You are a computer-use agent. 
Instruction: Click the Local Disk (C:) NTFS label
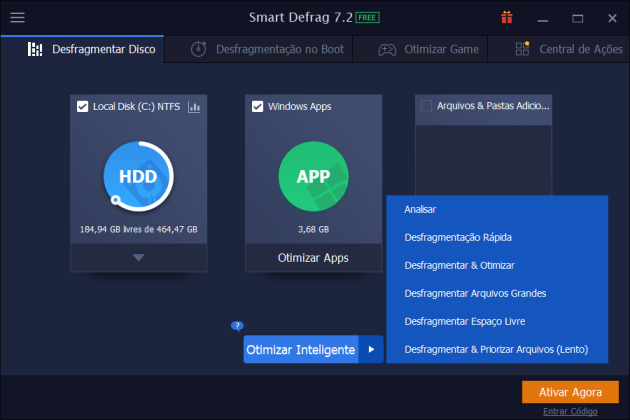[x=137, y=107]
